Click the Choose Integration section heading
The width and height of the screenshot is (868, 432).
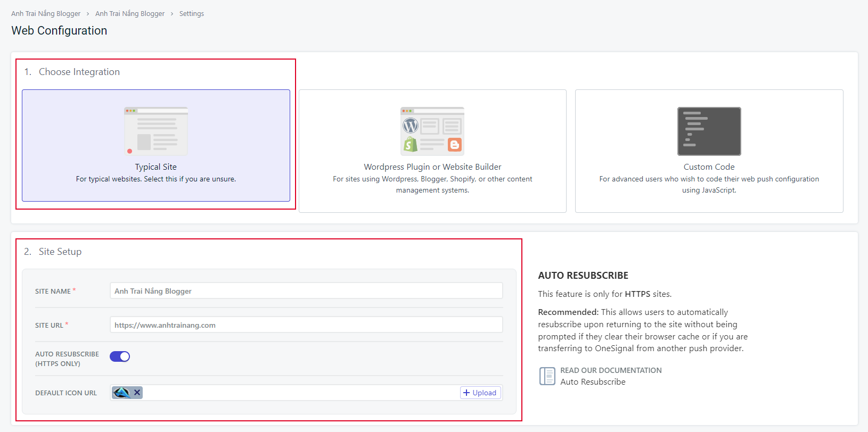[x=79, y=72]
